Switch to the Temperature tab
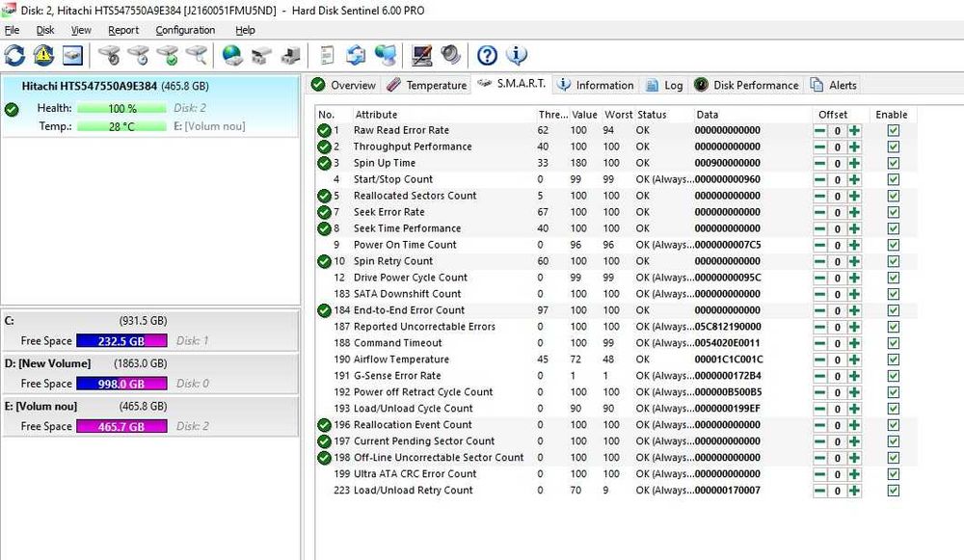This screenshot has width=964, height=560. (426, 85)
